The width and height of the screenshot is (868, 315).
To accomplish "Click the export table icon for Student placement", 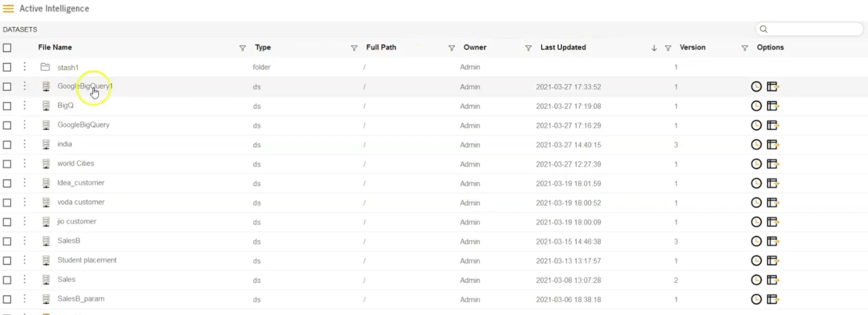I will [773, 261].
